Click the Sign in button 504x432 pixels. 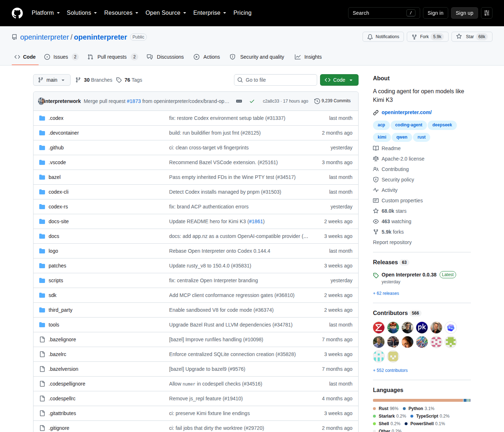point(436,13)
